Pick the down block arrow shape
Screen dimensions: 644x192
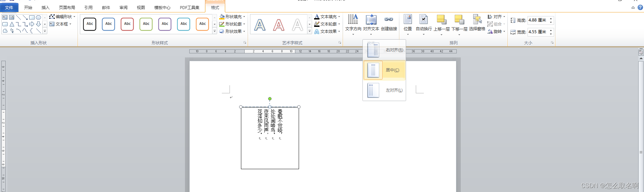click(x=39, y=24)
